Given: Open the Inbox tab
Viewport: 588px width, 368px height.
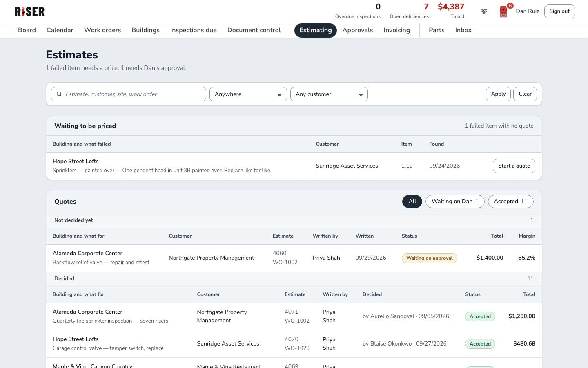Looking at the screenshot, I should (x=463, y=30).
